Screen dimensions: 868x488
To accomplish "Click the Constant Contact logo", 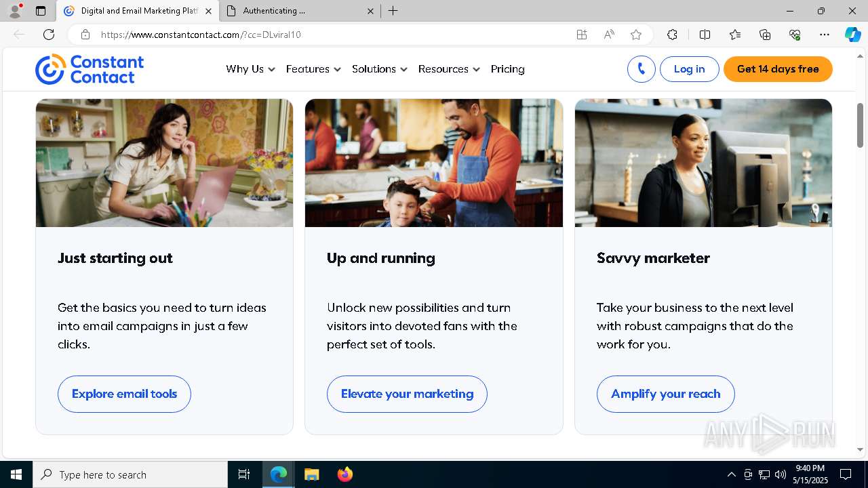I will 90,69.
